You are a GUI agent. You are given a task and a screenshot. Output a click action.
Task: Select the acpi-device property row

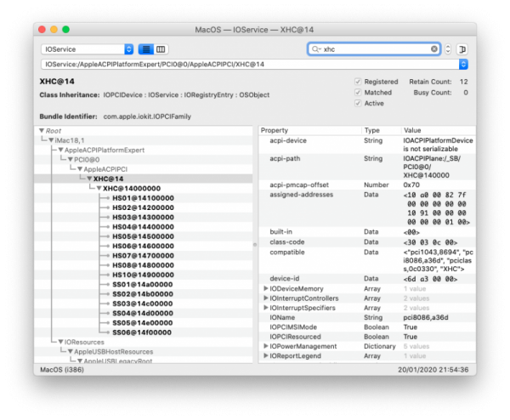[x=367, y=145]
